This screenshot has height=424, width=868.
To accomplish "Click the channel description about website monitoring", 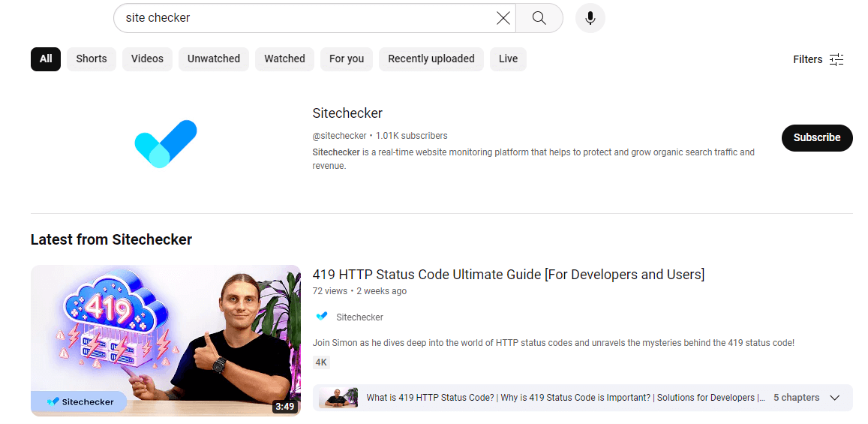I will pyautogui.click(x=533, y=159).
